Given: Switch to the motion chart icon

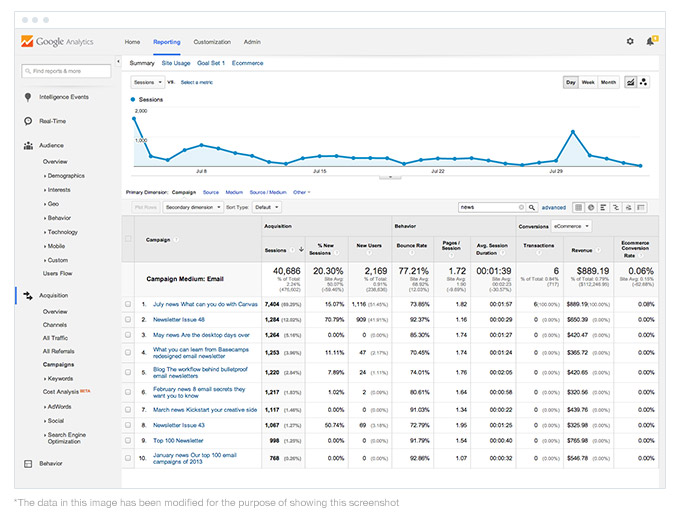Looking at the screenshot, I should coord(643,82).
